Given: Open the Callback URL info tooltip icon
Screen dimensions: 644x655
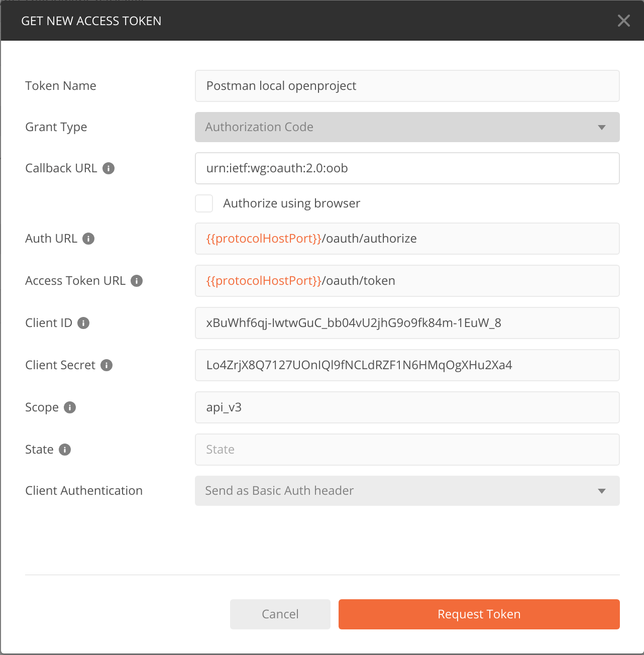Looking at the screenshot, I should (109, 168).
